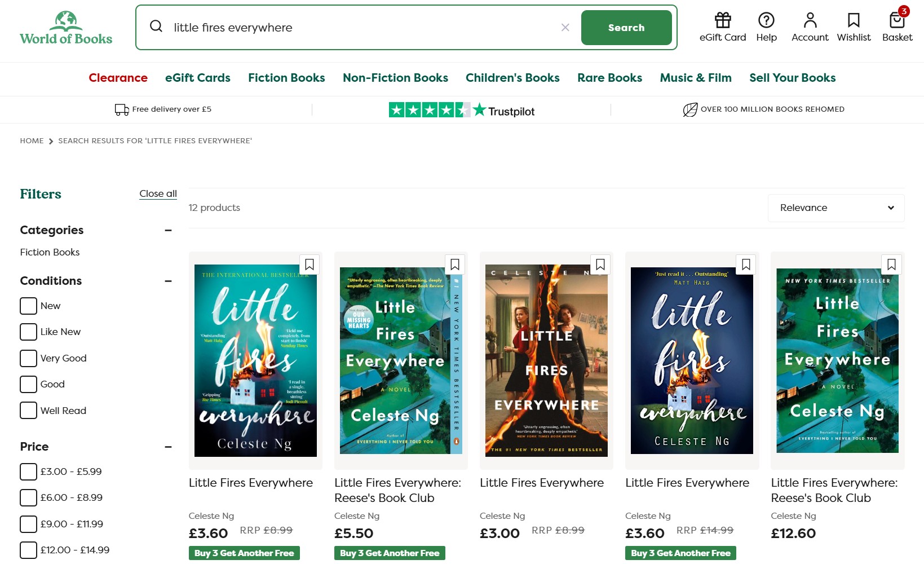Open the Fiction Books menu item
Image resolution: width=924 pixels, height=564 pixels.
pos(286,78)
